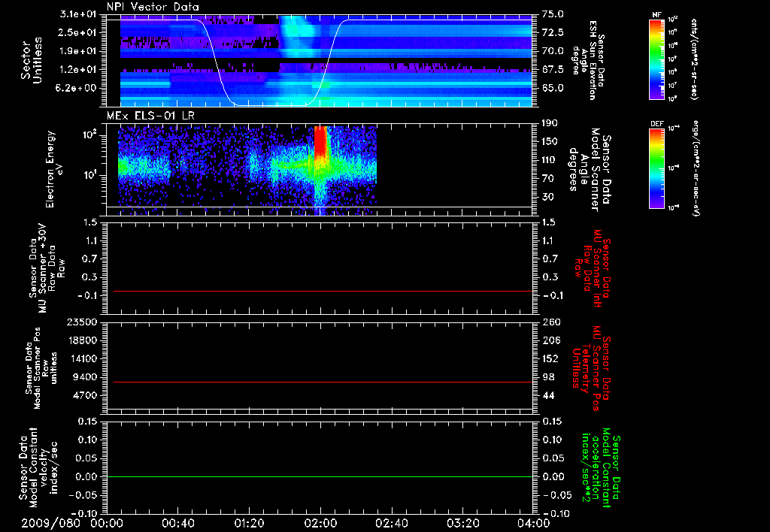Click the red saturated burst in ELS spectrogram
Viewport: 770px width, 532px height.
(x=320, y=141)
